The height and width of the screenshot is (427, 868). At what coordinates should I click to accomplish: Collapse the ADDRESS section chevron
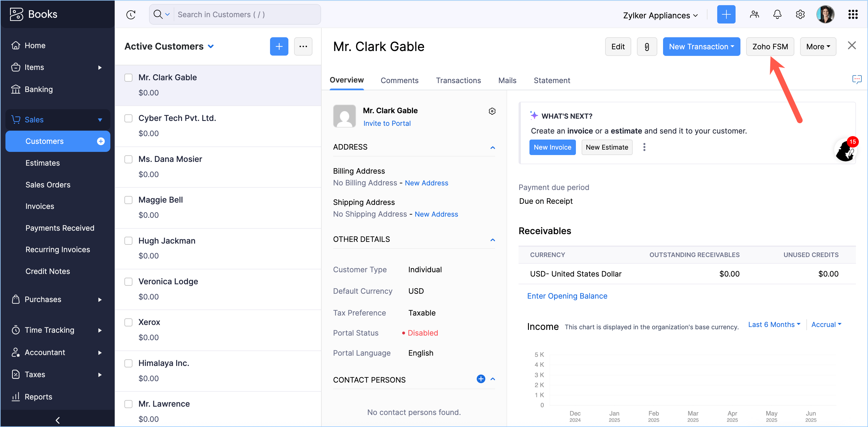point(492,148)
